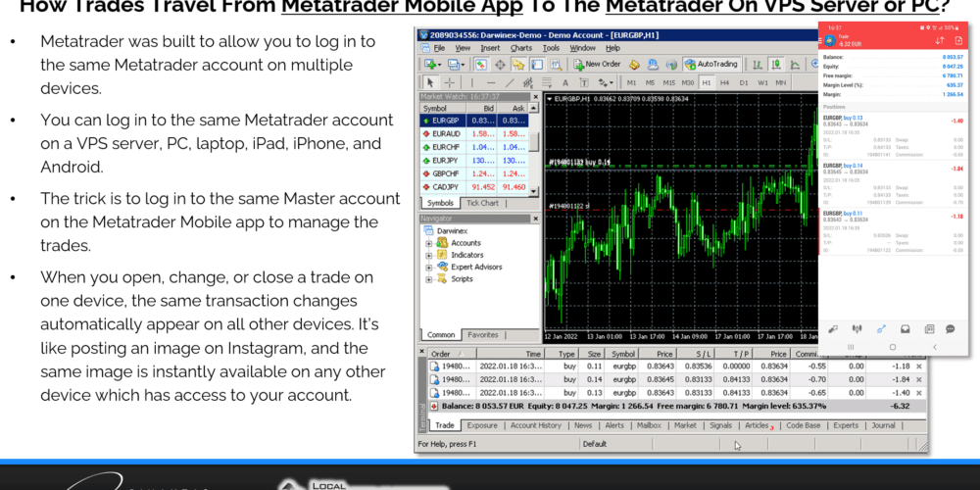Open the Account History terminal tab
This screenshot has height=490, width=980.
(536, 425)
